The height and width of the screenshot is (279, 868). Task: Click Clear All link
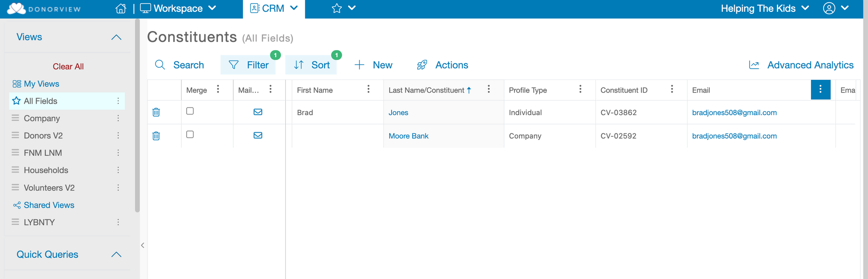pos(68,66)
